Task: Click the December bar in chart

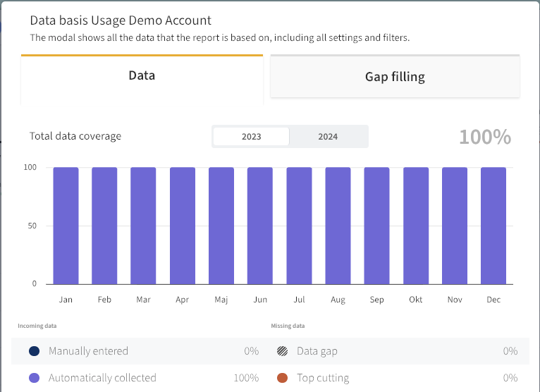Action: tap(493, 226)
